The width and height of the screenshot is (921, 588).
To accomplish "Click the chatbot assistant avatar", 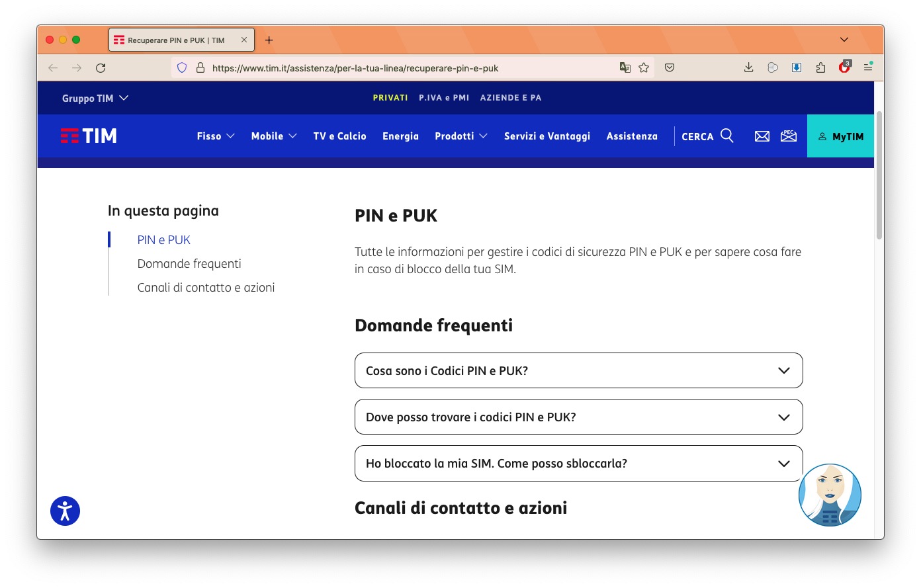I will click(x=830, y=495).
